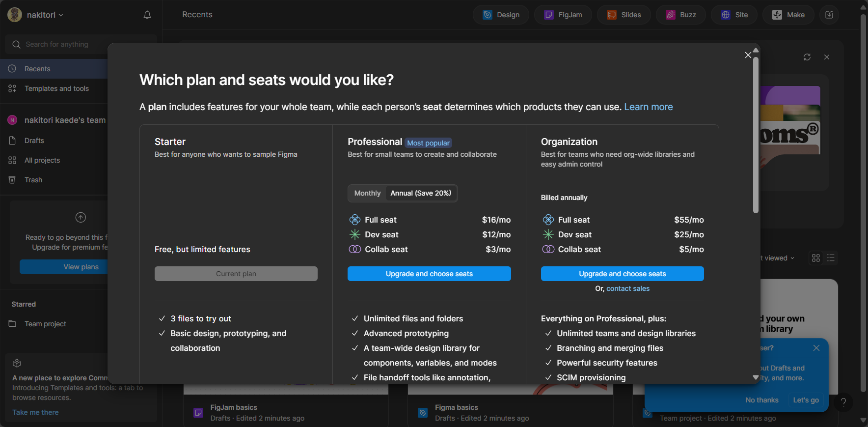Click Upgrade and choose seats for Professional
868x427 pixels.
[x=429, y=274]
